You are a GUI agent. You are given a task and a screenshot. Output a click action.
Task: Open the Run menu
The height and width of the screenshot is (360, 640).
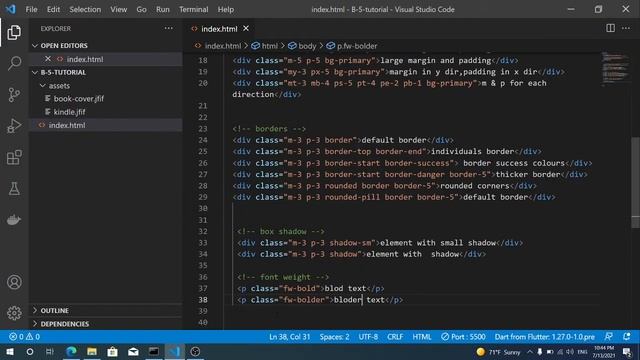pyautogui.click(x=162, y=9)
